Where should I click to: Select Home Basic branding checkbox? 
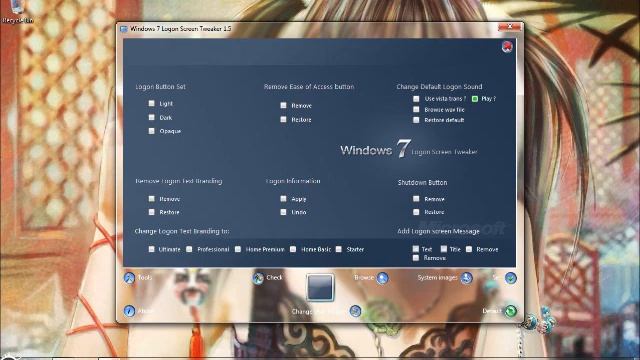coord(293,249)
